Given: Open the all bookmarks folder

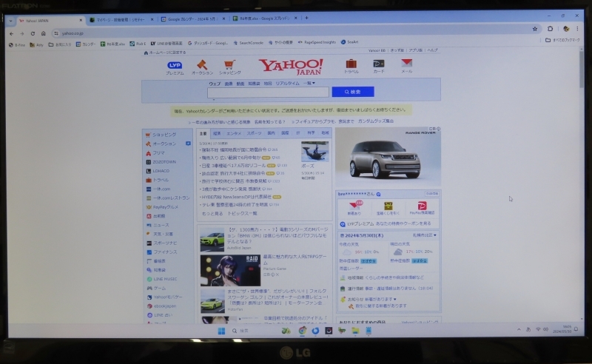Looking at the screenshot, I should pos(562,40).
